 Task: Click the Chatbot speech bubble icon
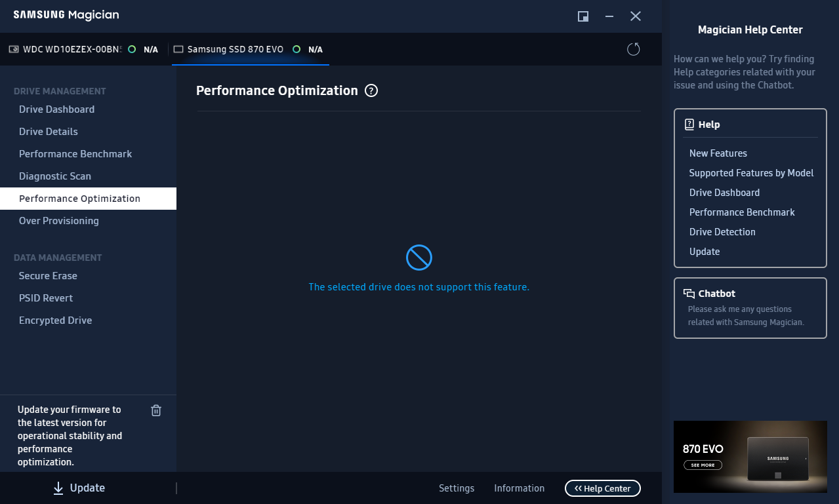point(689,294)
